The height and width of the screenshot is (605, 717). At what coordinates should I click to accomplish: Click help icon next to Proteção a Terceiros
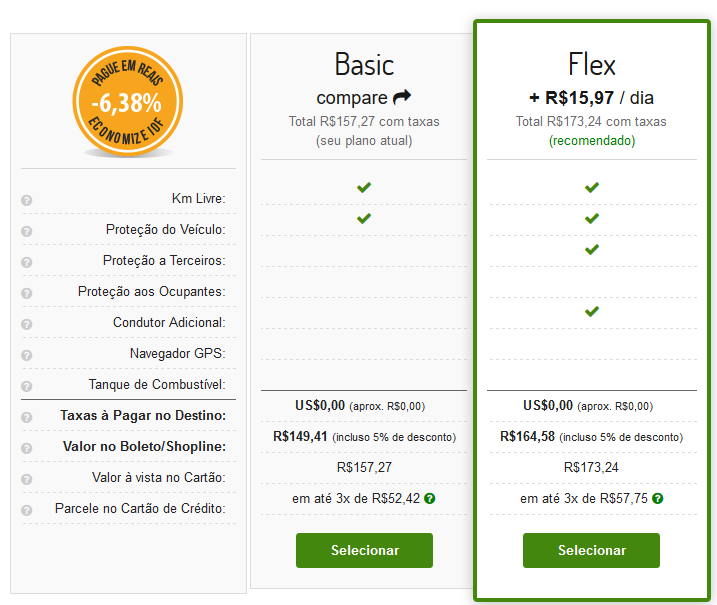(27, 262)
